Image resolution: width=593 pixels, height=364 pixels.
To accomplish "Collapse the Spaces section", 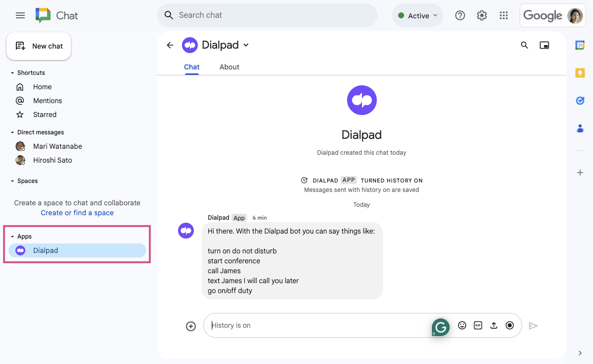I will [x=12, y=181].
